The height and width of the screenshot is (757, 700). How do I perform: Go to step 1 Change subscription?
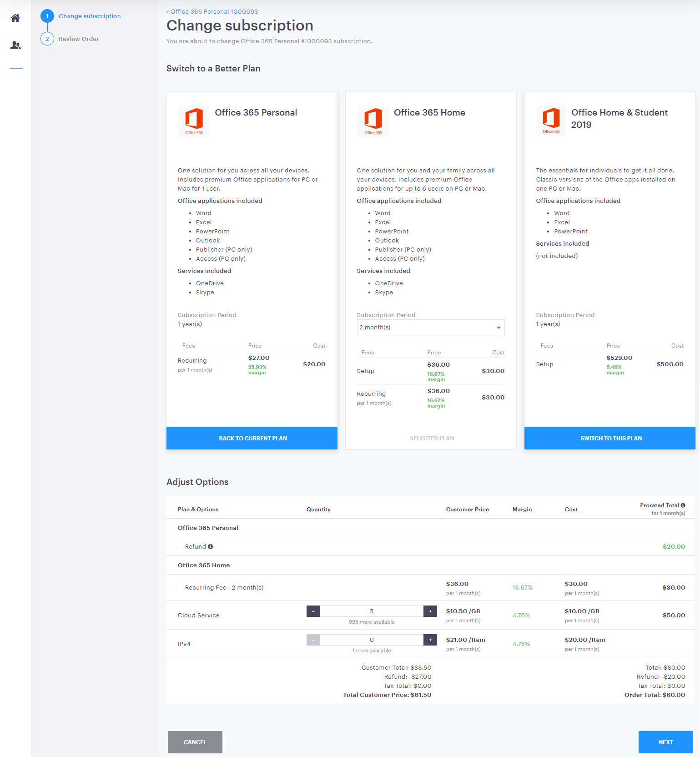tap(90, 16)
